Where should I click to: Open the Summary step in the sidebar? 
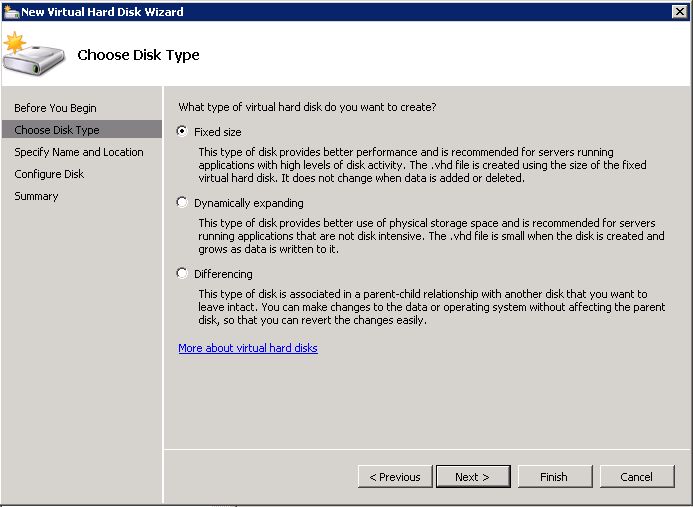point(36,196)
